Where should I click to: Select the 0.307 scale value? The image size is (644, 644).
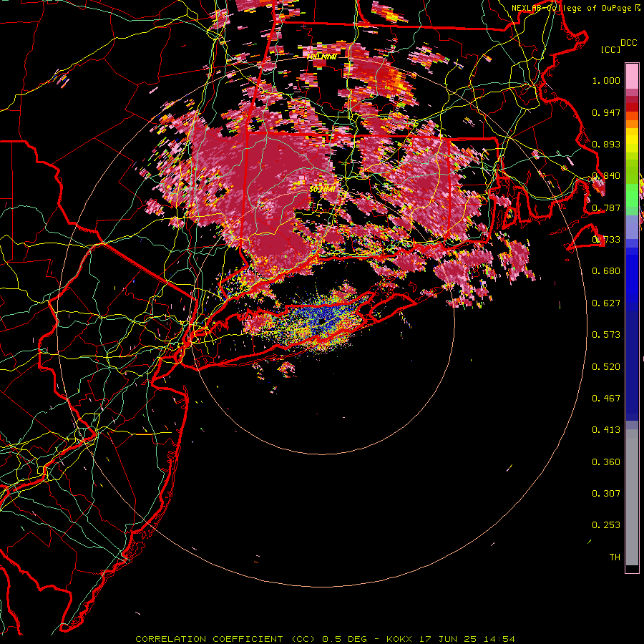pyautogui.click(x=606, y=494)
